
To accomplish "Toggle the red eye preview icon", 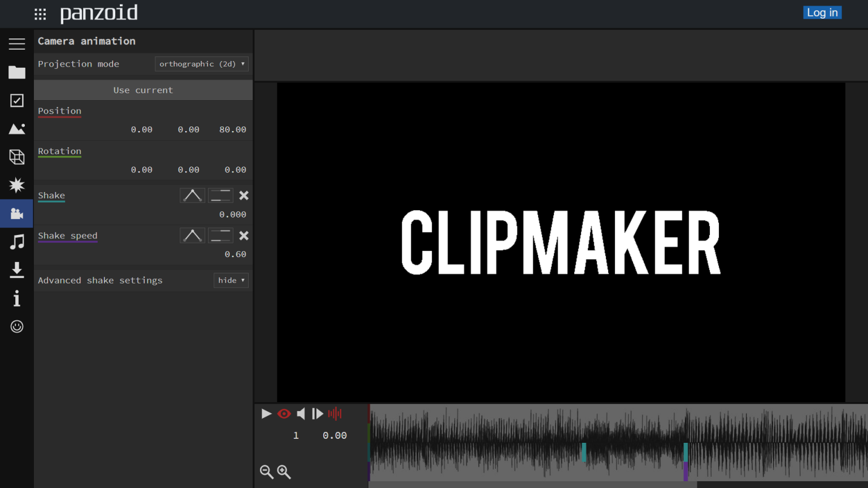I will [284, 414].
